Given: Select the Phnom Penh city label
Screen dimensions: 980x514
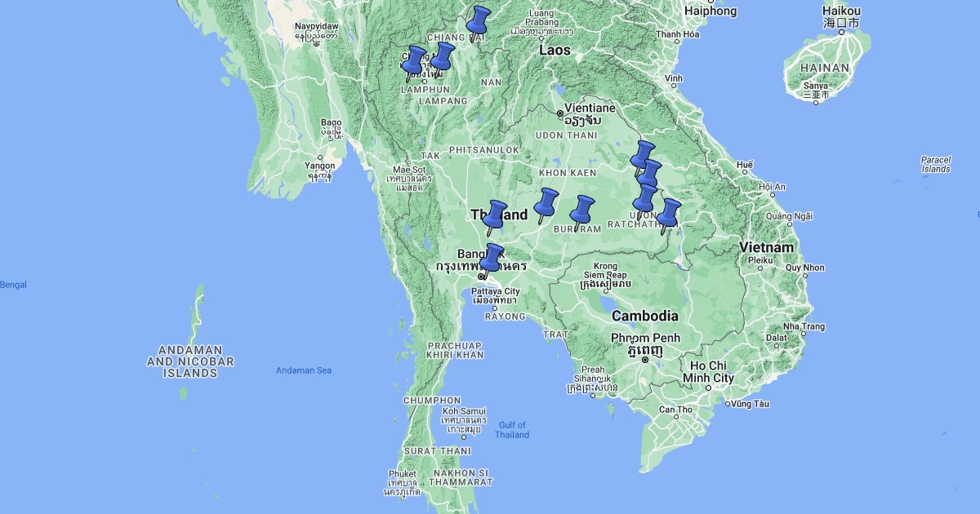Looking at the screenshot, I should pyautogui.click(x=645, y=338).
